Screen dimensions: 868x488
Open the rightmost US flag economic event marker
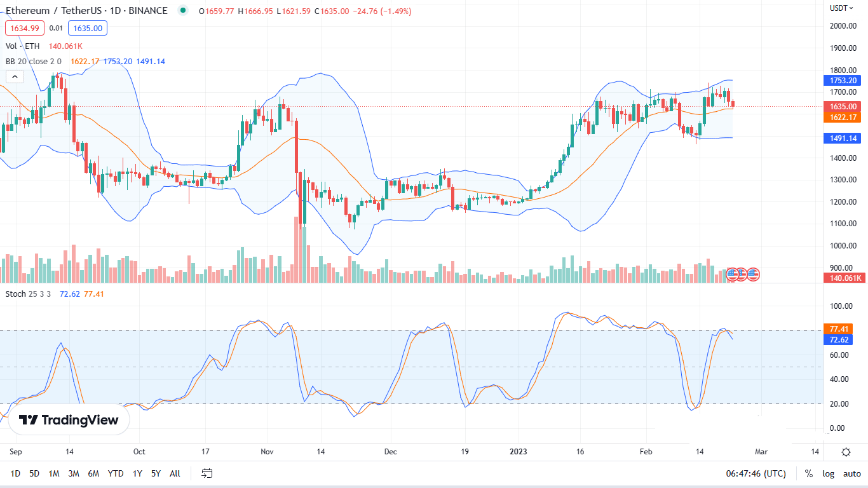coord(753,274)
